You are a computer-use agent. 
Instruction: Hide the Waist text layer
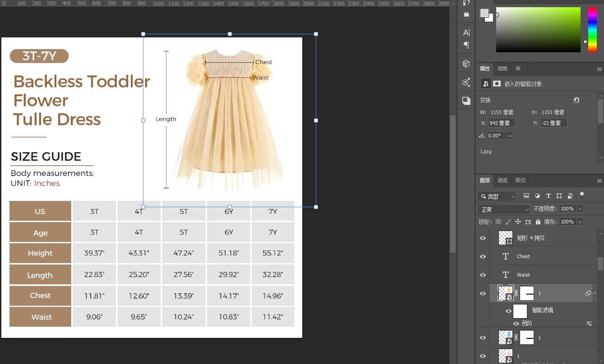tap(483, 275)
